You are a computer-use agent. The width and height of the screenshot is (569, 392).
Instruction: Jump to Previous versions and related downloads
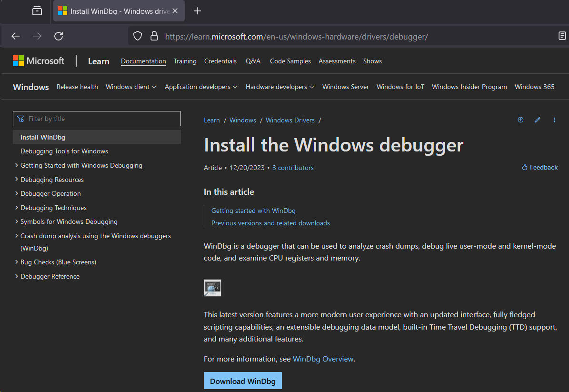pyautogui.click(x=271, y=223)
